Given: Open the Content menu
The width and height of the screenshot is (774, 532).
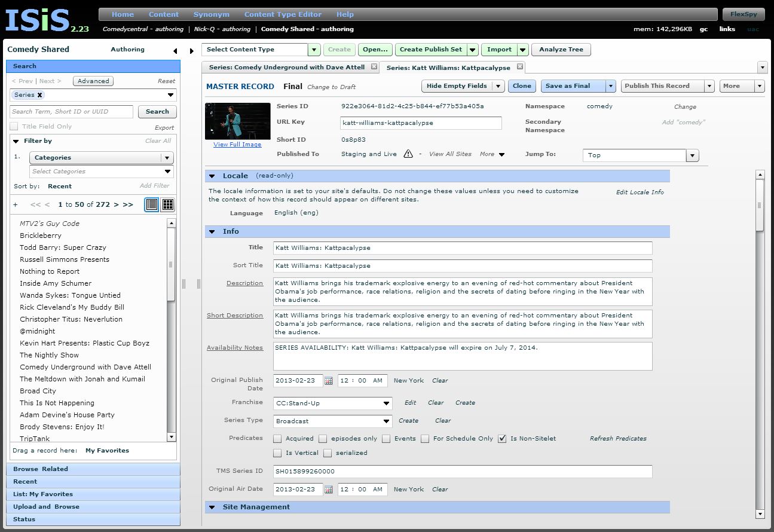Looking at the screenshot, I should [164, 14].
